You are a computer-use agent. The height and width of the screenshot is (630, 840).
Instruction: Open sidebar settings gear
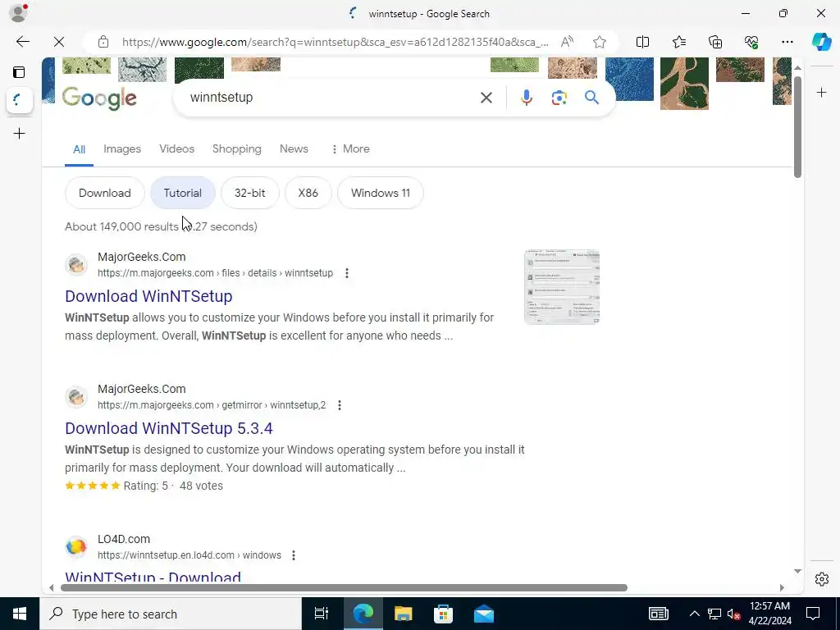pyautogui.click(x=821, y=579)
